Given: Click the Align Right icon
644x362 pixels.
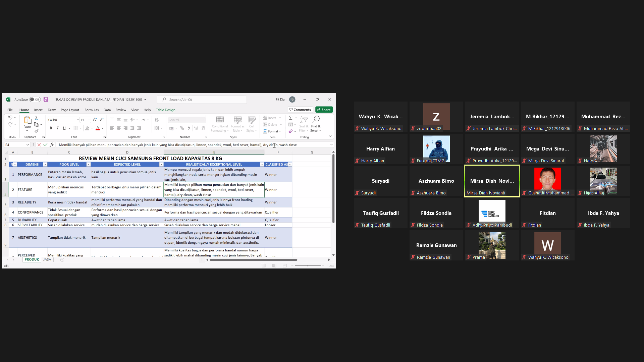Looking at the screenshot, I should (125, 128).
